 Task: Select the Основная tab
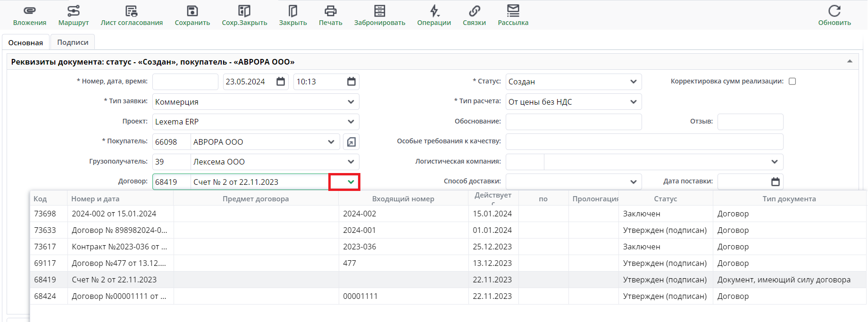(x=25, y=42)
